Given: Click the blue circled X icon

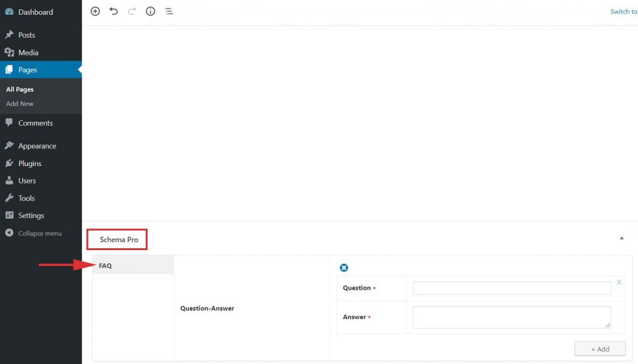Looking at the screenshot, I should coord(344,268).
